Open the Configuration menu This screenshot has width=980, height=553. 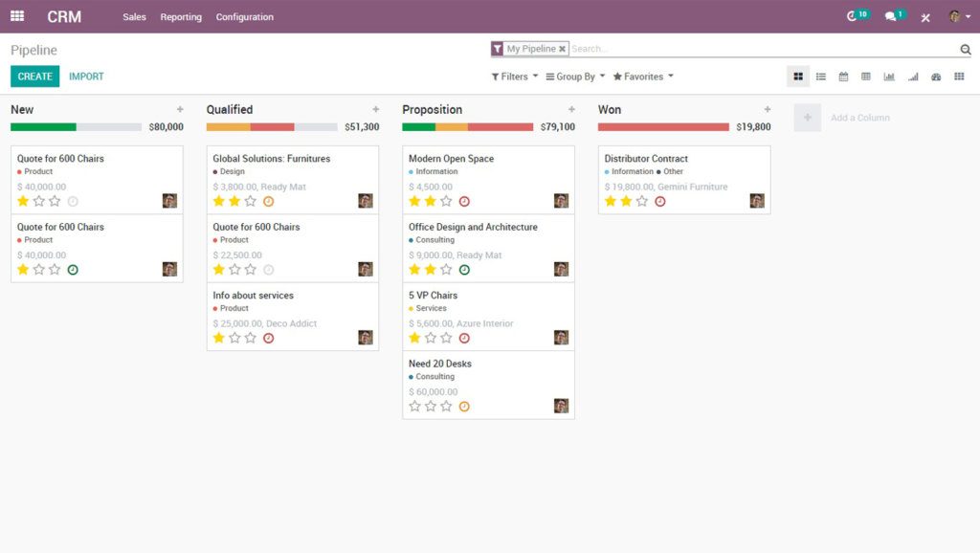point(244,16)
